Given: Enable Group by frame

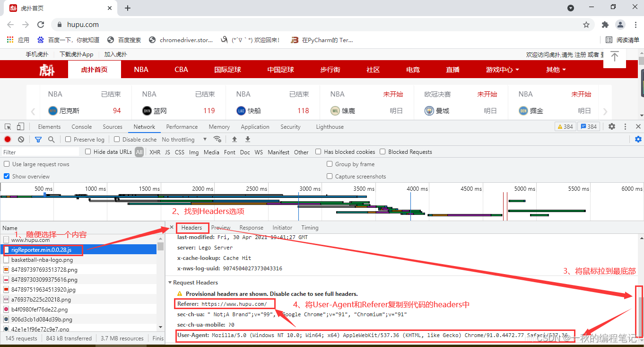Looking at the screenshot, I should tap(330, 164).
